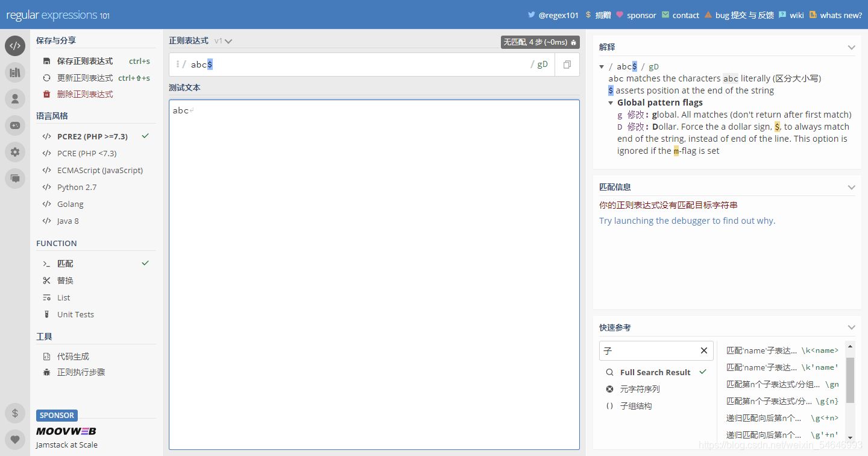Open the sponsor link in header
Image resolution: width=868 pixels, height=456 pixels.
point(636,15)
